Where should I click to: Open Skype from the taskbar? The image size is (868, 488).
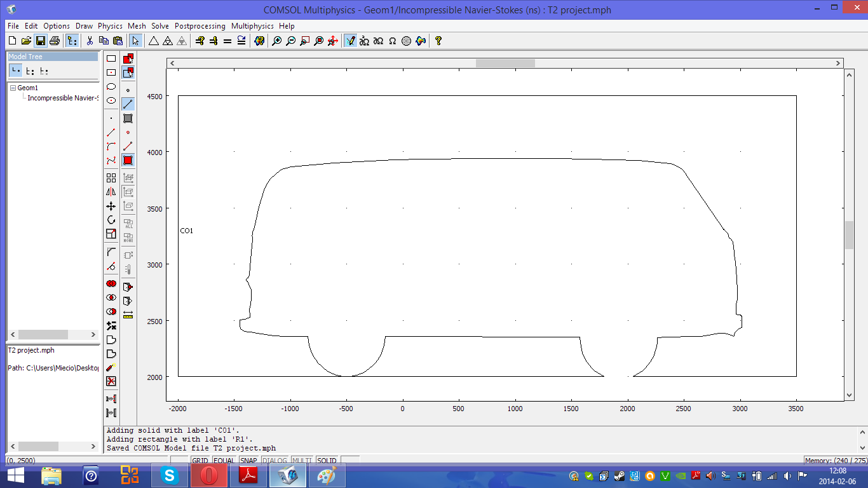170,475
